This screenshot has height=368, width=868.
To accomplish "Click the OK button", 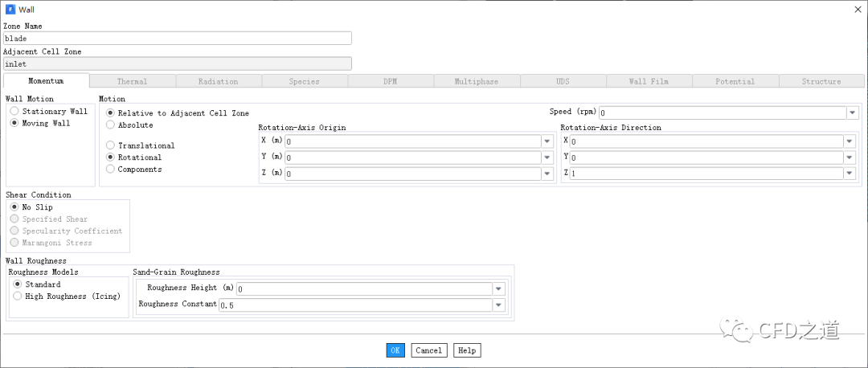I will point(395,350).
